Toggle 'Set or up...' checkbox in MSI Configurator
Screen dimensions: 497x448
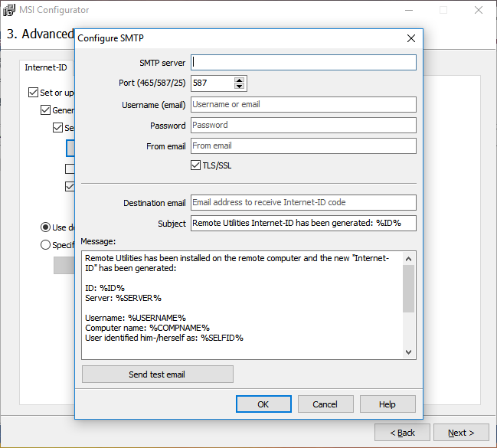(x=33, y=93)
